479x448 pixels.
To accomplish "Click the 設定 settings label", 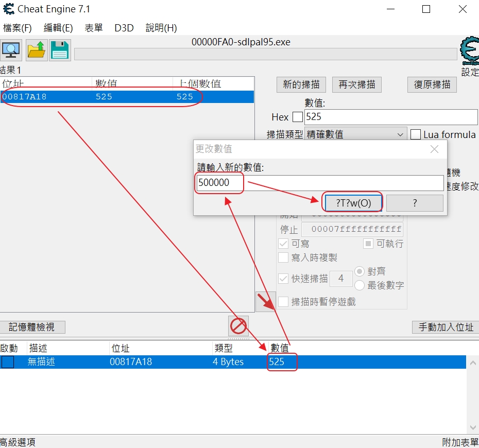I will [470, 72].
